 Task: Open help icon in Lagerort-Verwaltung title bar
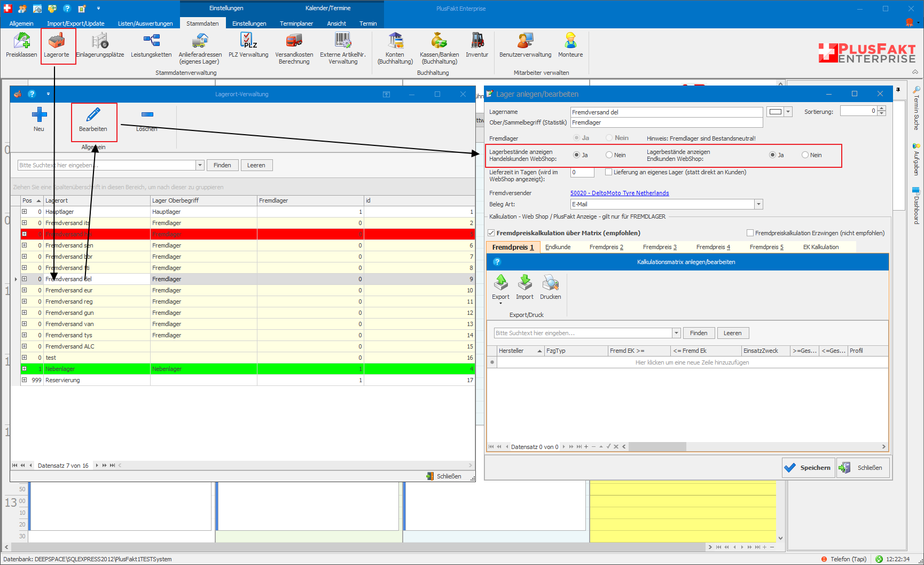pyautogui.click(x=32, y=94)
